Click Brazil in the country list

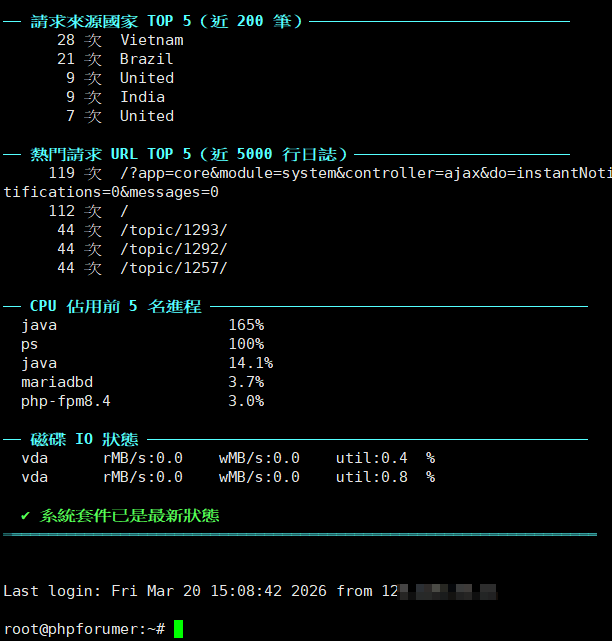click(146, 59)
